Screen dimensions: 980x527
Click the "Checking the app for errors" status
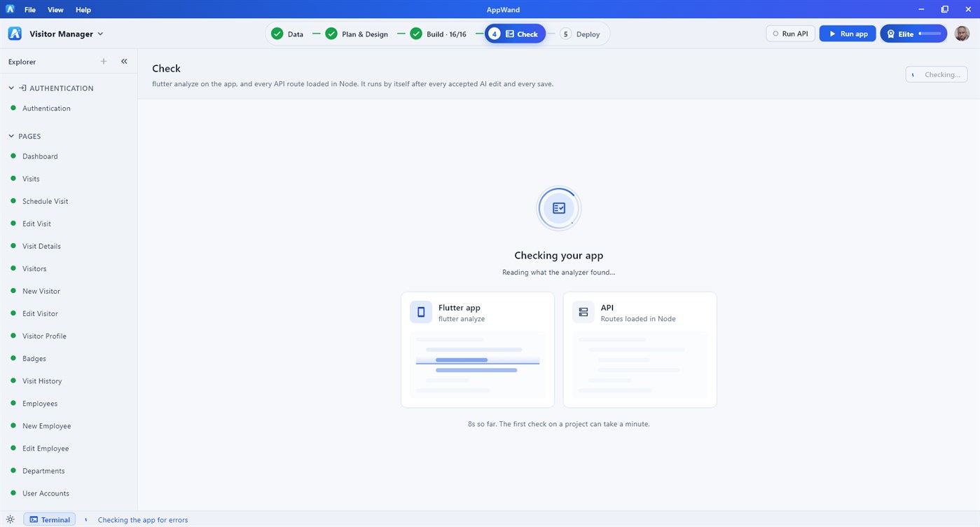[143, 520]
